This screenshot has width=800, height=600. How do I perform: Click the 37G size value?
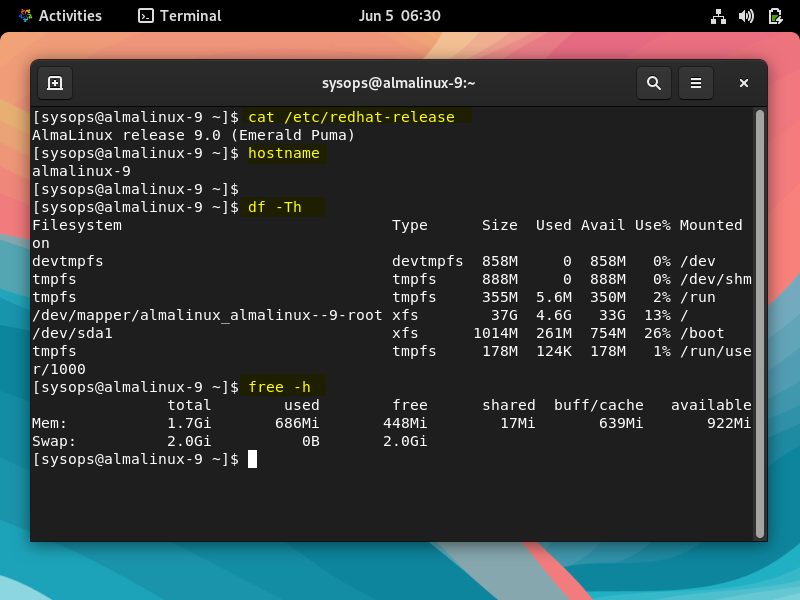point(504,315)
